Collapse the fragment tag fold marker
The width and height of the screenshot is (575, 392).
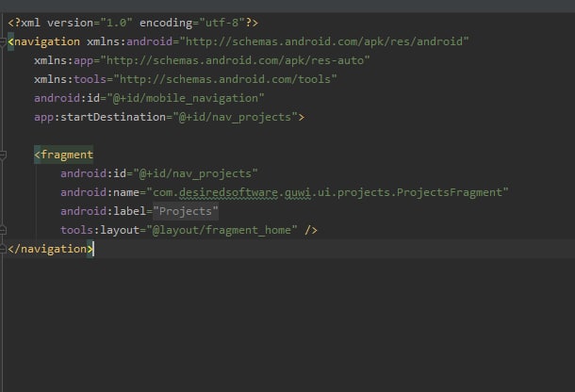click(x=2, y=155)
